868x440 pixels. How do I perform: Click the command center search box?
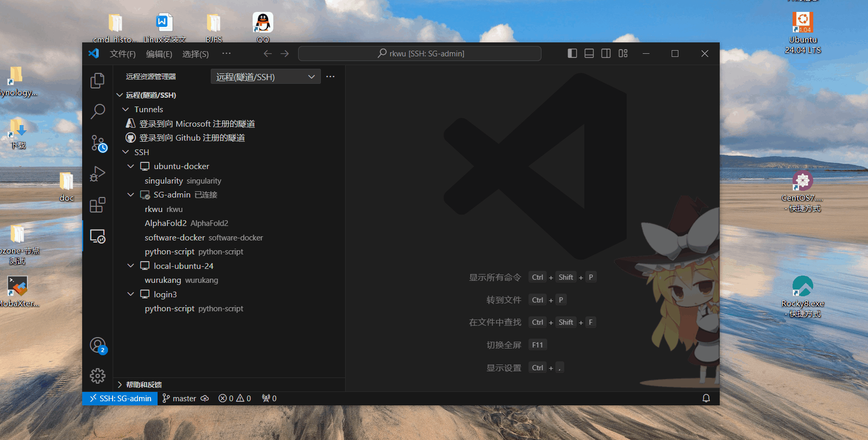[420, 53]
